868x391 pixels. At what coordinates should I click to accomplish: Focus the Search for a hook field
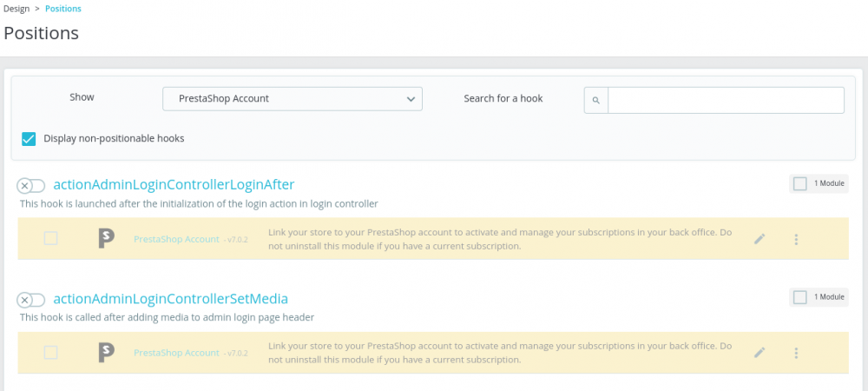[x=726, y=100]
